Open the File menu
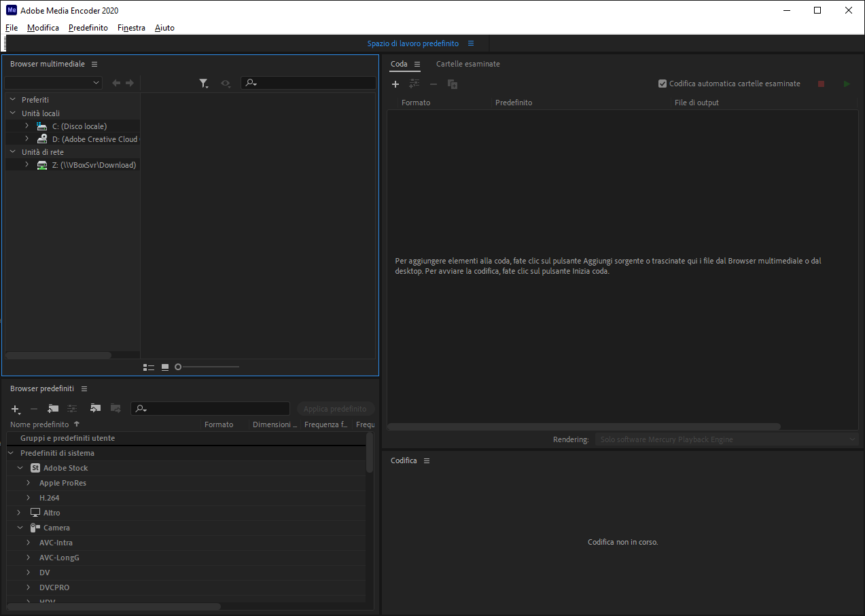This screenshot has height=616, width=865. [12, 28]
